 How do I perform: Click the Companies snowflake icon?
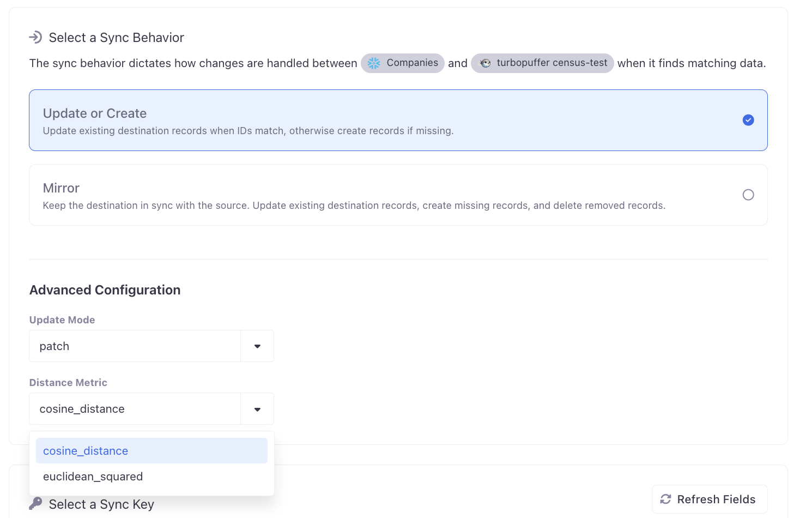374,63
